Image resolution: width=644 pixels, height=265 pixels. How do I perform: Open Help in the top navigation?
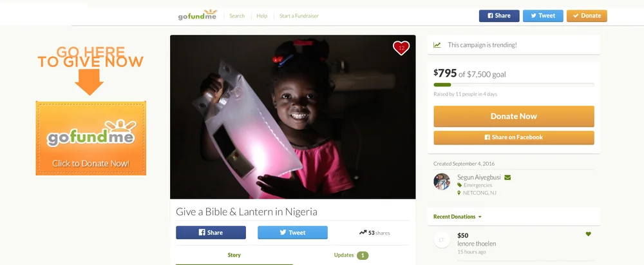click(262, 15)
